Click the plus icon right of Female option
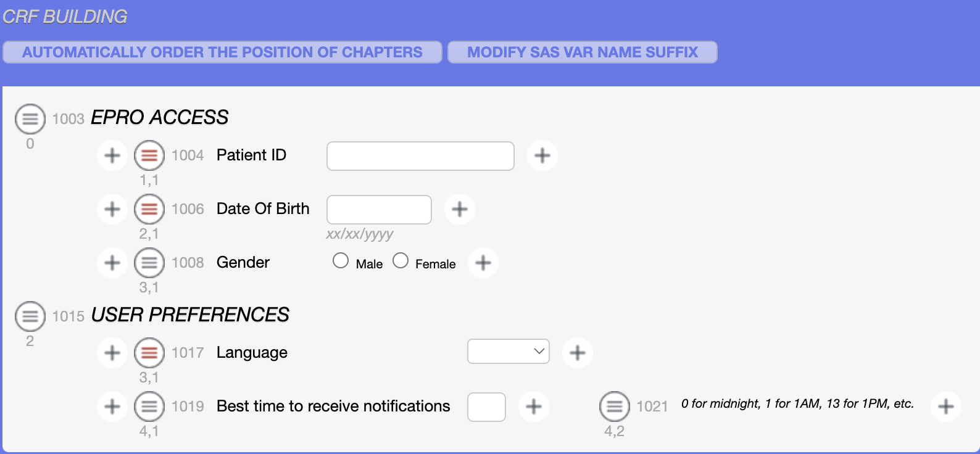Image resolution: width=980 pixels, height=454 pixels. [x=483, y=263]
